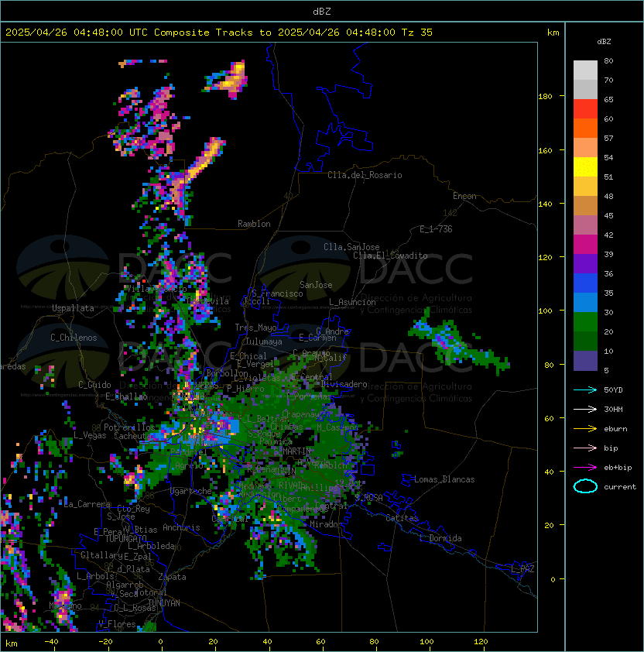Click the Encon map label
The height and width of the screenshot is (652, 644).
pos(464,196)
